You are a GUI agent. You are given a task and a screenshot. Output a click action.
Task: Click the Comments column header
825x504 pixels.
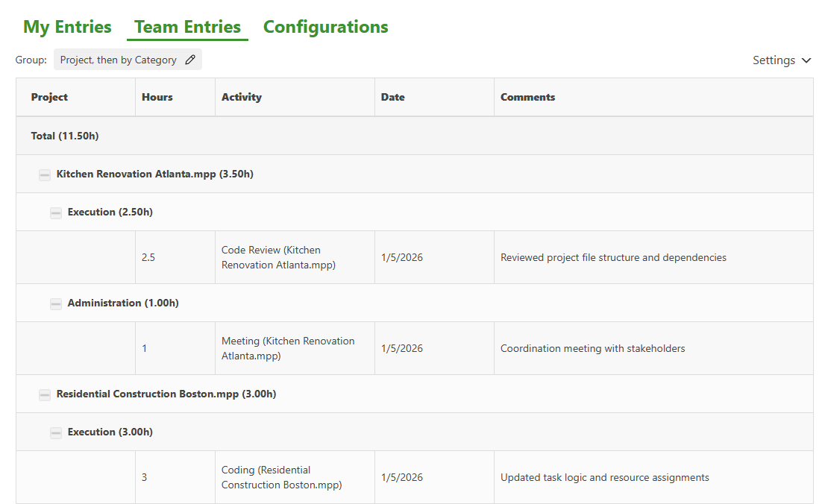[527, 97]
